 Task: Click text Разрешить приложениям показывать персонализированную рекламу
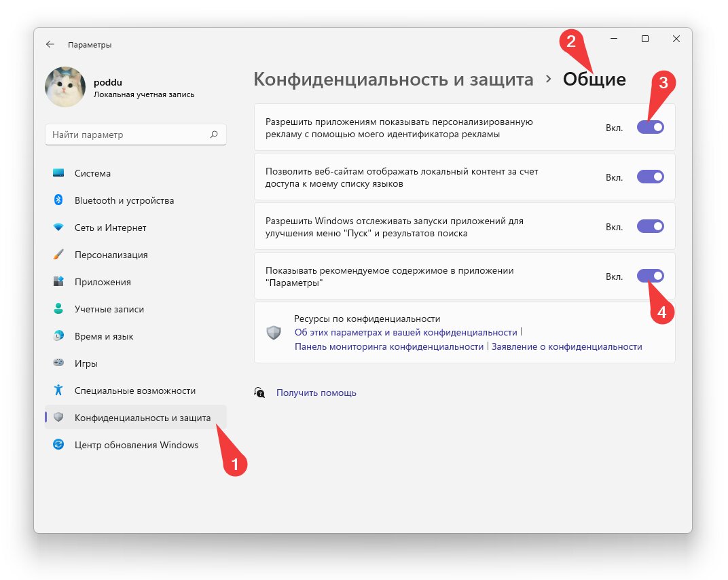tap(399, 128)
